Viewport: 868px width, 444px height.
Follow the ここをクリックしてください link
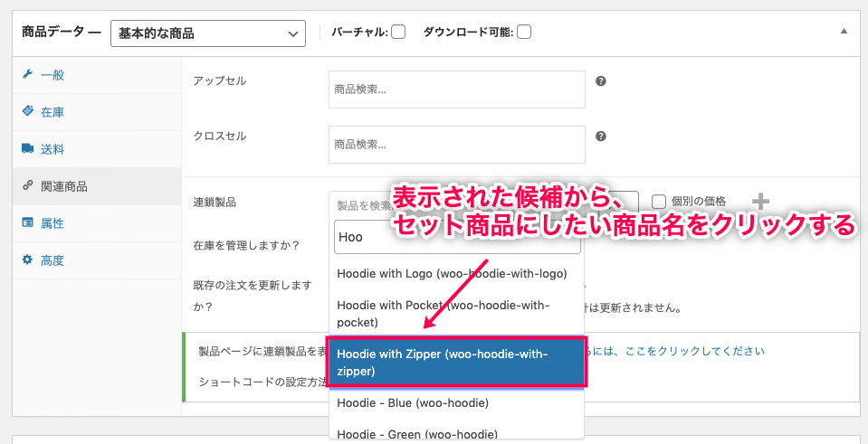click(695, 351)
